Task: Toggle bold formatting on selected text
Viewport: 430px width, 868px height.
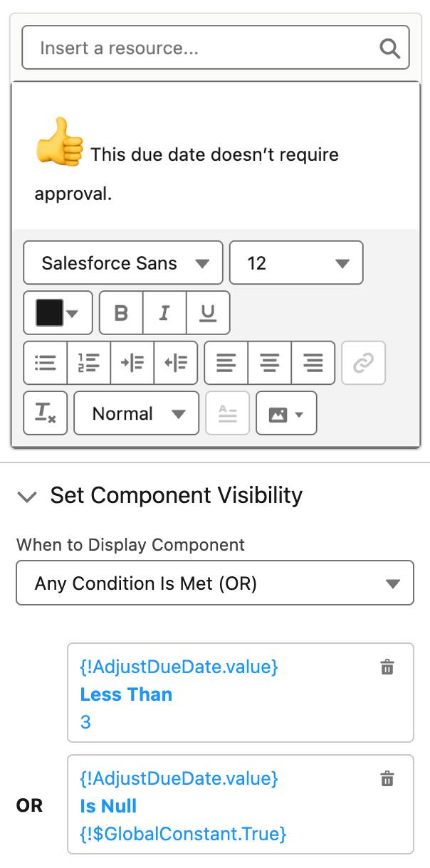Action: click(120, 312)
